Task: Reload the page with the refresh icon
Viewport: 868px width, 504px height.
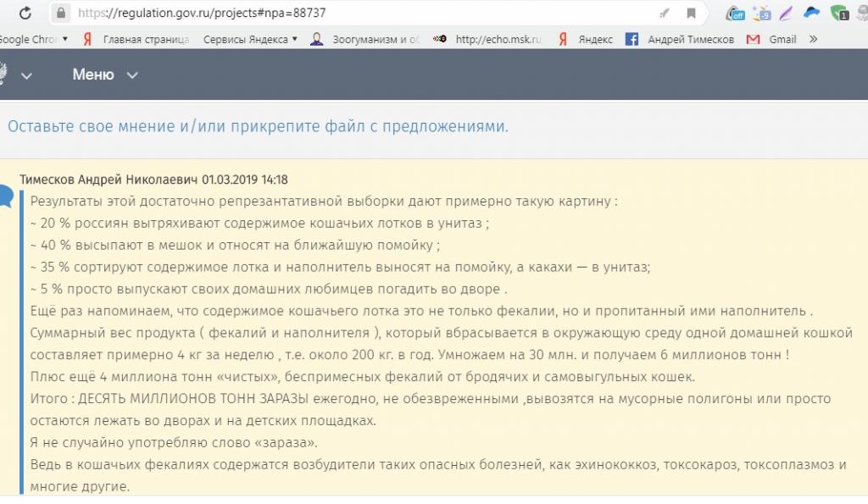Action: tap(25, 14)
